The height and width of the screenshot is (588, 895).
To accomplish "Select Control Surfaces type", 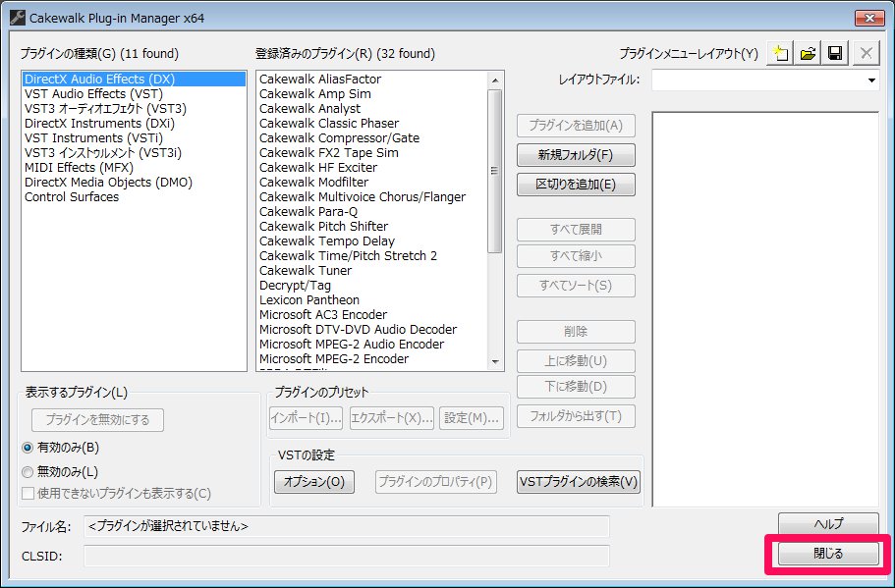I will [135, 197].
